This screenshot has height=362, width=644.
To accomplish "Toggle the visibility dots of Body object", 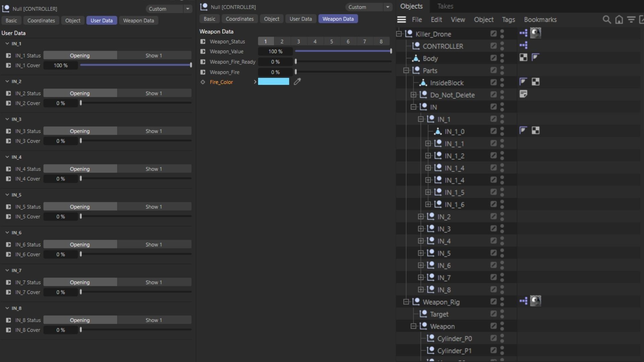I will point(502,58).
